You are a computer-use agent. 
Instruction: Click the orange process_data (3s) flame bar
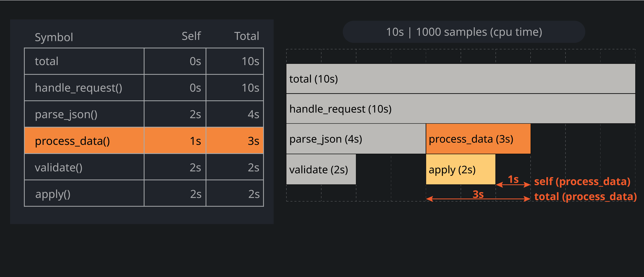[x=478, y=139]
